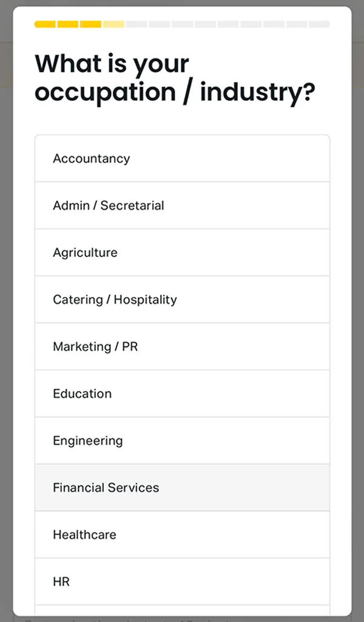Click the third yellow progress segment
The width and height of the screenshot is (364, 622).
tap(92, 24)
